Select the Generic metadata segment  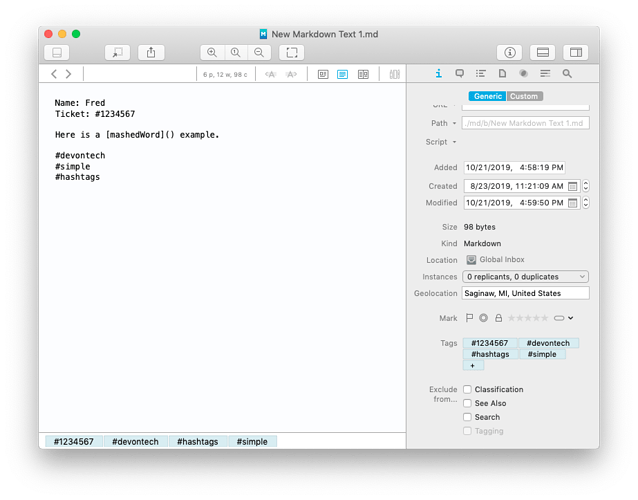[x=487, y=96]
